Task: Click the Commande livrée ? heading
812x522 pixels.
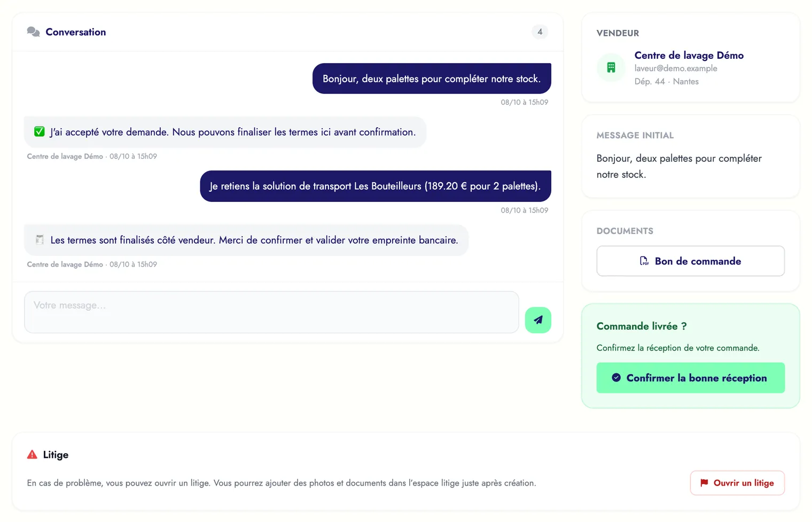Action: [641, 326]
